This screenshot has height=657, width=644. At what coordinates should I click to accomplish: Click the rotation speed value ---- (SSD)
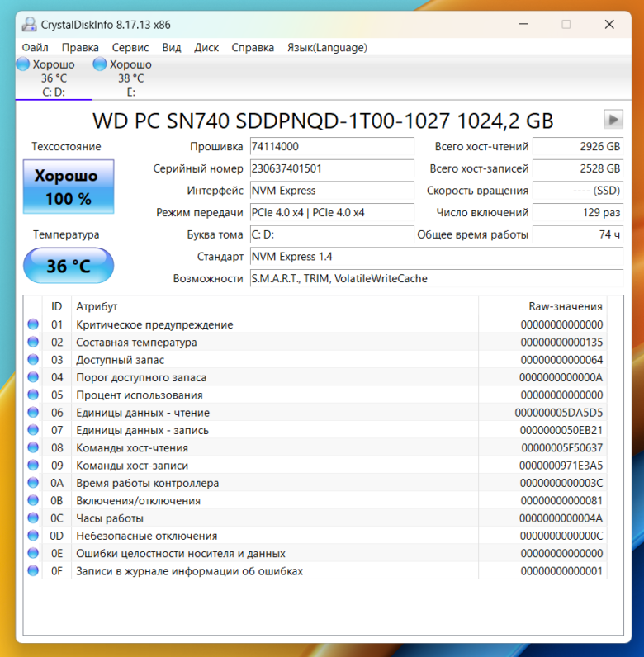(578, 191)
